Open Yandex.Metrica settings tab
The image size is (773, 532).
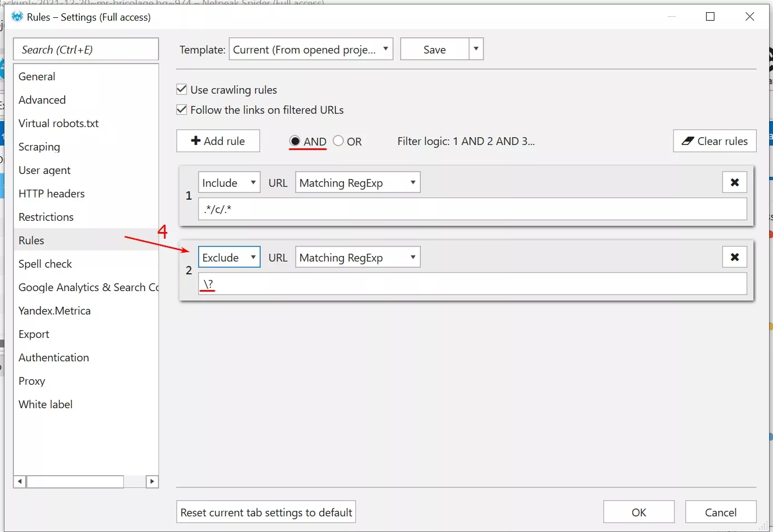86,311
